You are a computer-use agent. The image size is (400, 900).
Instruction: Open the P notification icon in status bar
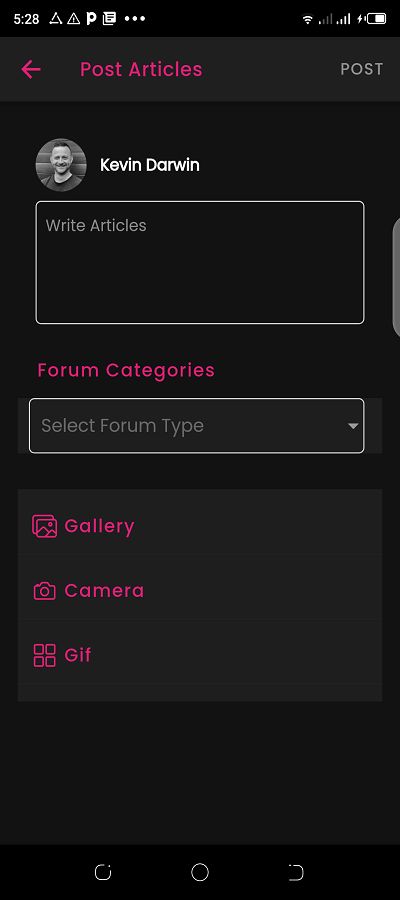click(x=91, y=18)
